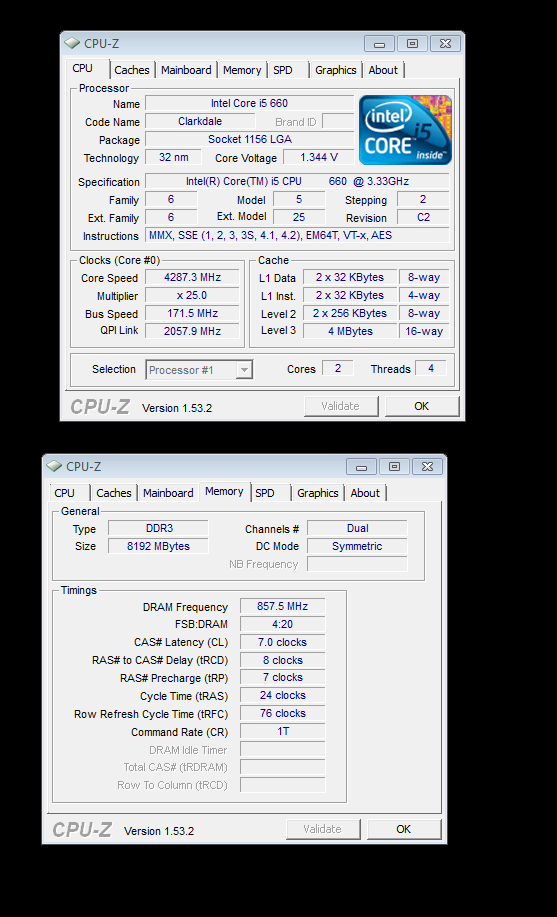Switch to CPU tab in lower Memory window
Viewport: 557px width, 917px height.
click(64, 492)
